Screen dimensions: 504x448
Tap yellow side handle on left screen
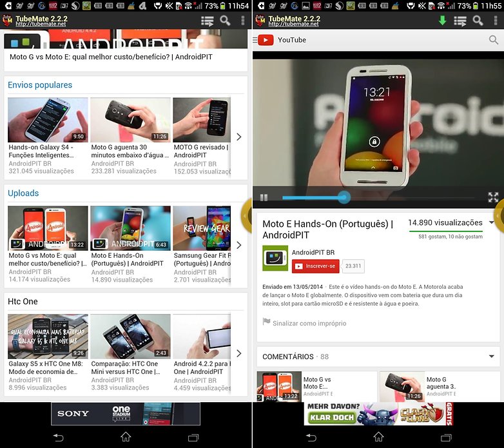[x=246, y=216]
